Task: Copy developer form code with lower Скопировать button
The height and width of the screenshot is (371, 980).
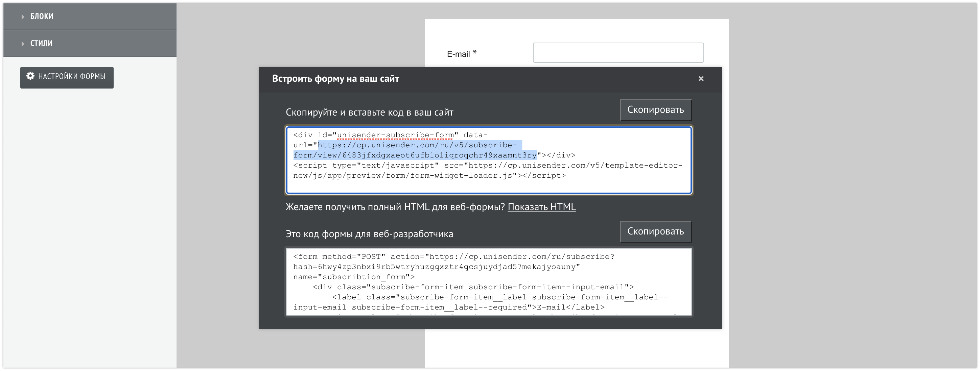Action: pyautogui.click(x=655, y=231)
